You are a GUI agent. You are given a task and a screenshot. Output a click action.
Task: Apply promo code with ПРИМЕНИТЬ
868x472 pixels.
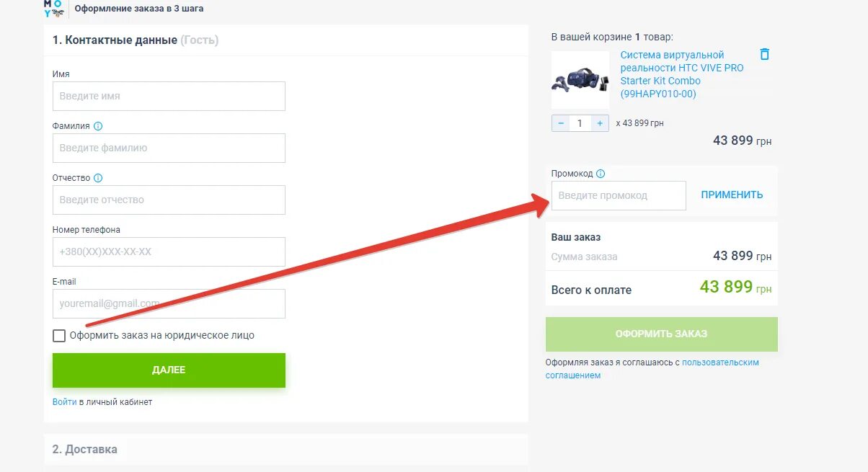[732, 195]
